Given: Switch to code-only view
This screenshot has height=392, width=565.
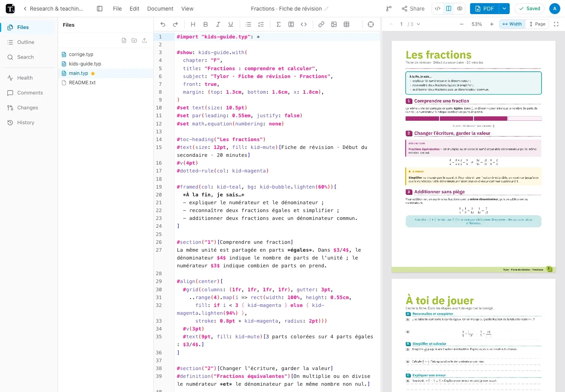Looking at the screenshot, I should pos(437,9).
